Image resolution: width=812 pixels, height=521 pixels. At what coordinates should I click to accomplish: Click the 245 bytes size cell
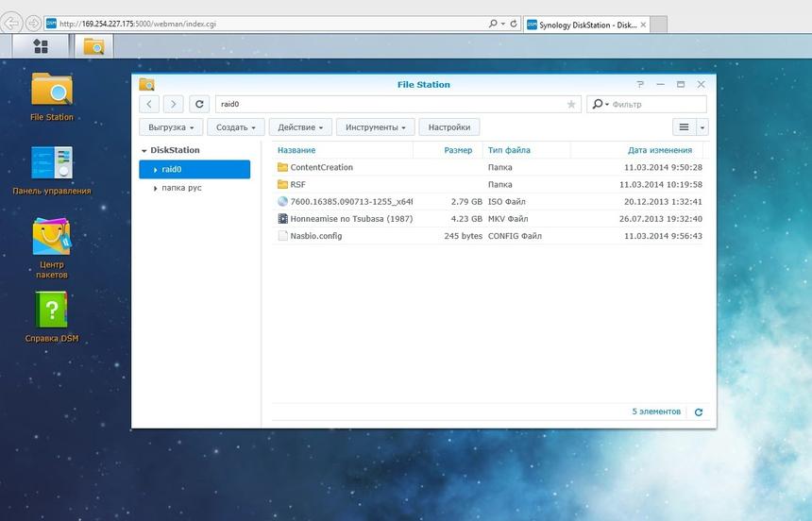(x=463, y=236)
